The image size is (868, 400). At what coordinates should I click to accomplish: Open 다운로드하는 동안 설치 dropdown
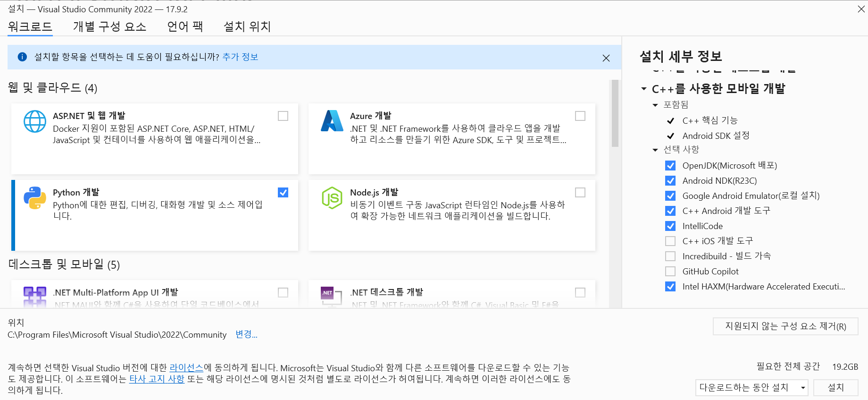point(752,388)
